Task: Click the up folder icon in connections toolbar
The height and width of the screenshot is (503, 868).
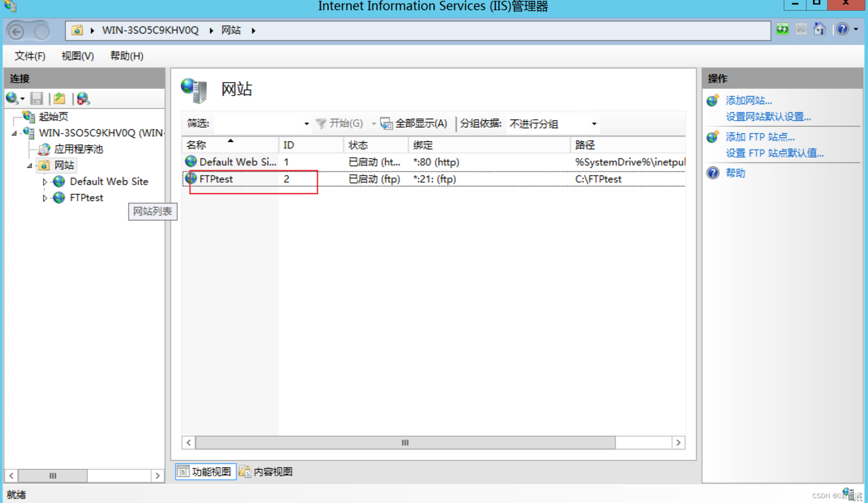Action: [60, 99]
